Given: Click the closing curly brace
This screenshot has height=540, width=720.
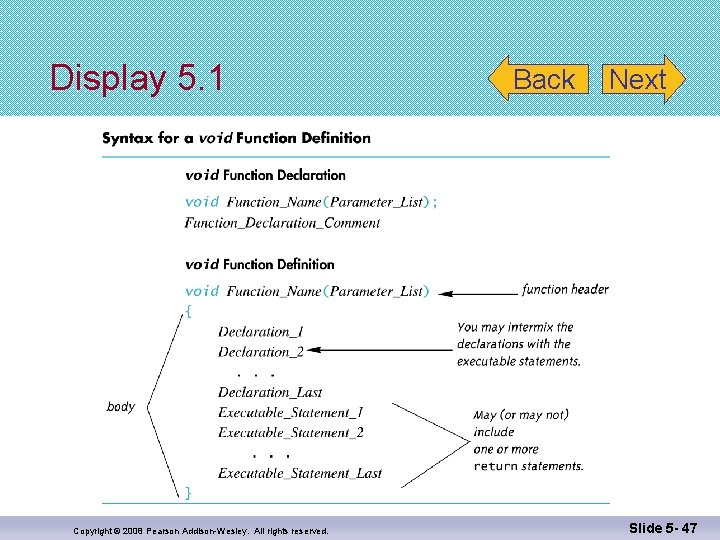Looking at the screenshot, I should click(188, 493).
